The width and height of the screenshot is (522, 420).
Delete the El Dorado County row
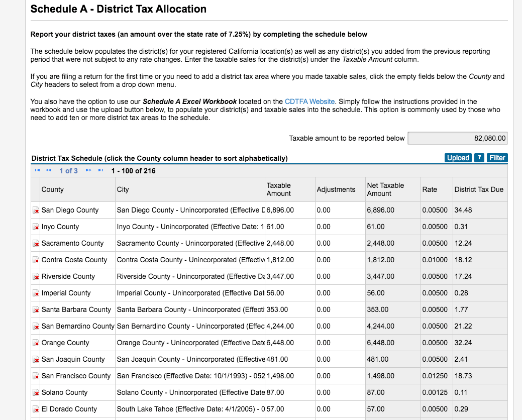click(36, 409)
